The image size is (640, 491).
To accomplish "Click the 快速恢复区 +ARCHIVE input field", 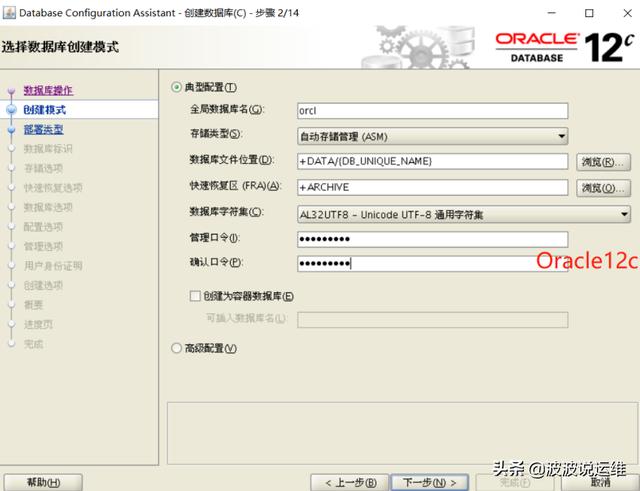I will click(x=433, y=187).
